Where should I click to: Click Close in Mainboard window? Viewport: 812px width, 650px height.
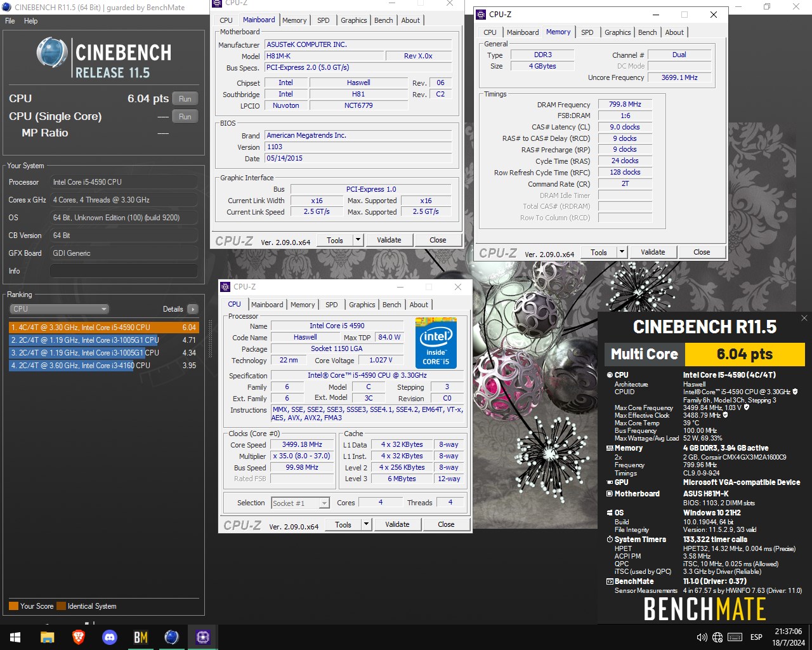pos(438,240)
